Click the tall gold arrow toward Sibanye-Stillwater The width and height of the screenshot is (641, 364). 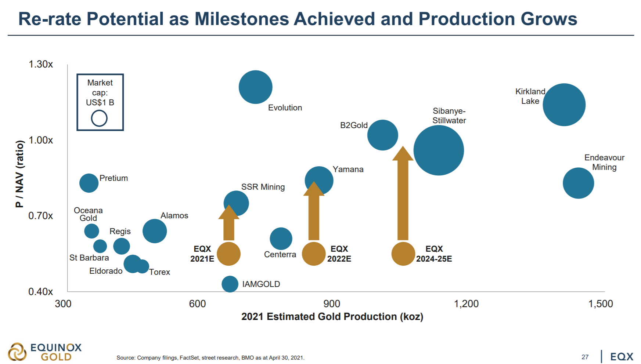403,193
